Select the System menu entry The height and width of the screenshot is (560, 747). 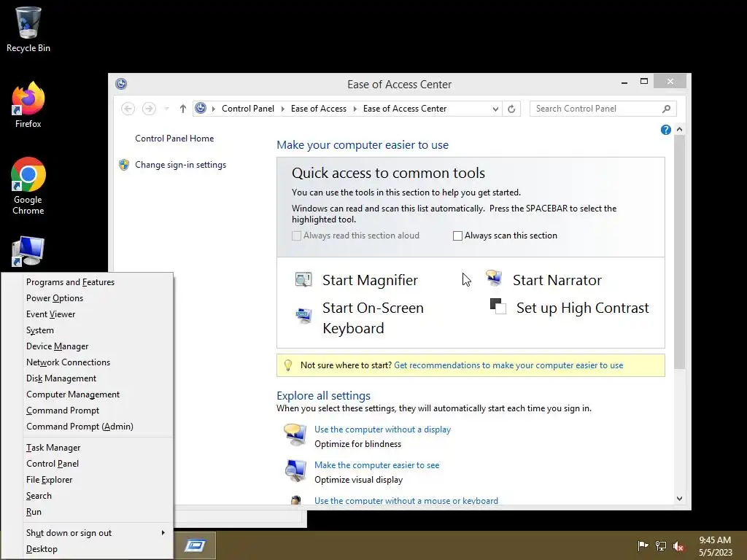[x=40, y=330]
